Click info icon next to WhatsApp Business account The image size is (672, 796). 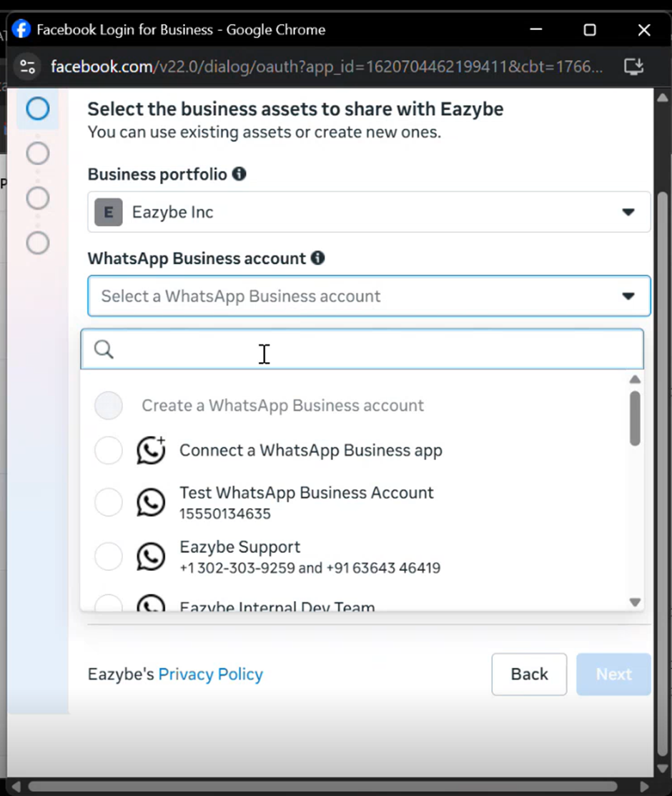[318, 258]
